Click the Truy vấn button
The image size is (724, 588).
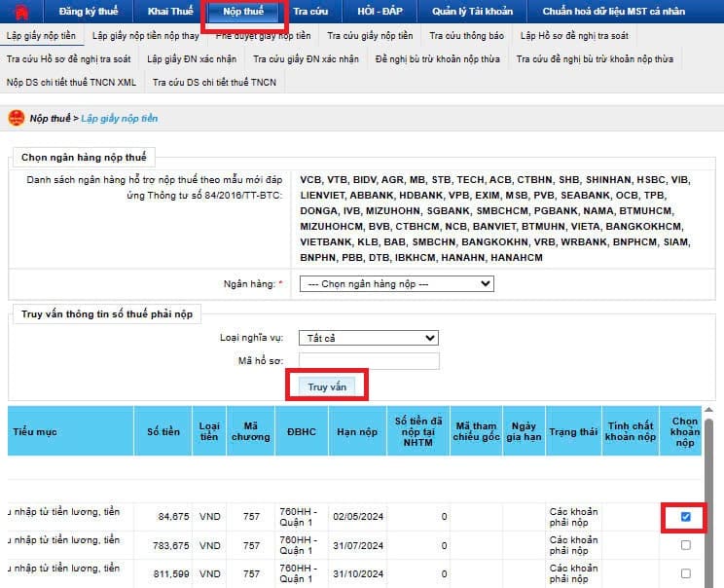327,386
